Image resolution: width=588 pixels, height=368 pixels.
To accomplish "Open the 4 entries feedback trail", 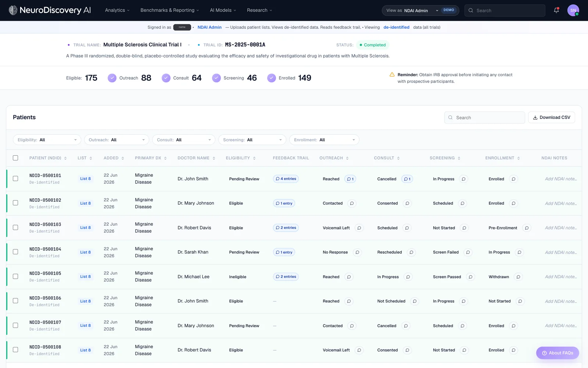I will pos(286,179).
